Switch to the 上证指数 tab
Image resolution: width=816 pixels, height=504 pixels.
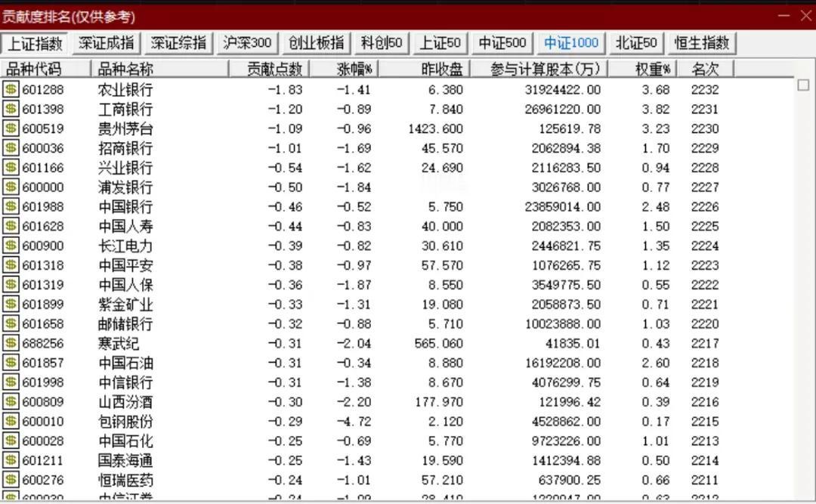click(x=34, y=43)
